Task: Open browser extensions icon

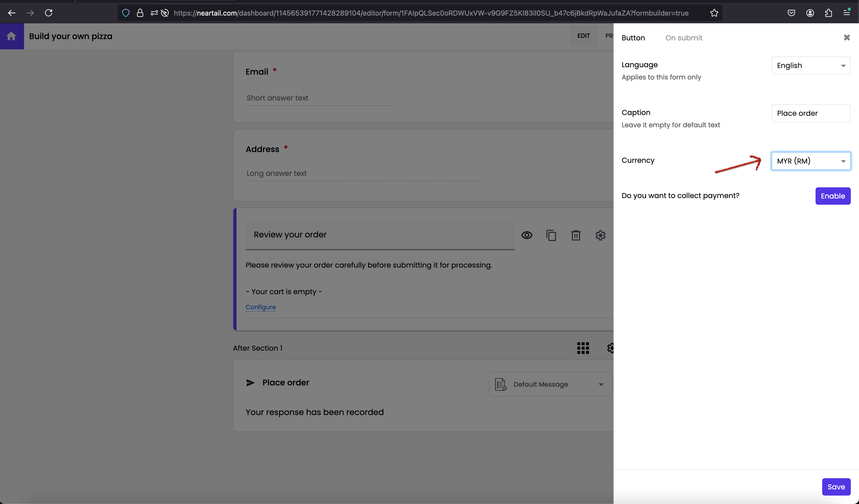Action: coord(828,13)
